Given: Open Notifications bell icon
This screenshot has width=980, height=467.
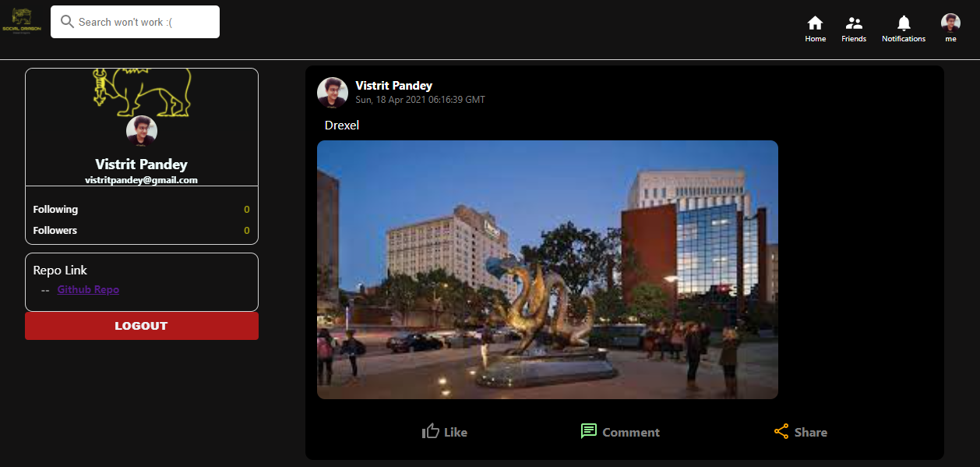Looking at the screenshot, I should pyautogui.click(x=904, y=23).
